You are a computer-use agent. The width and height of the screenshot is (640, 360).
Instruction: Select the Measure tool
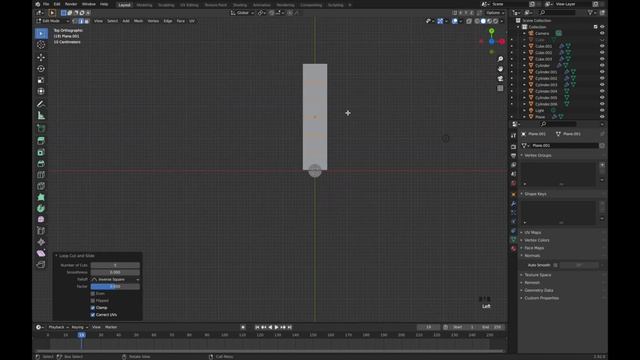click(41, 116)
